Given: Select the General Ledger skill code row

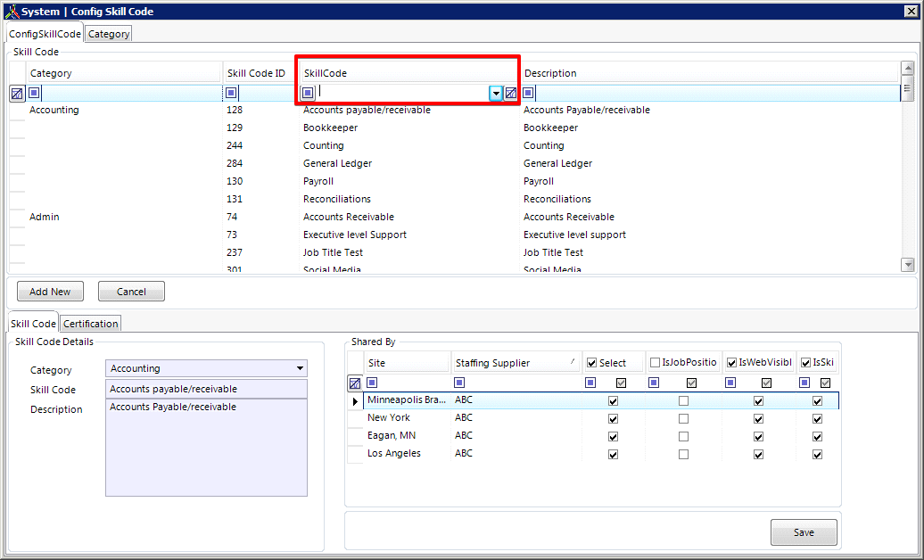Looking at the screenshot, I should [338, 163].
